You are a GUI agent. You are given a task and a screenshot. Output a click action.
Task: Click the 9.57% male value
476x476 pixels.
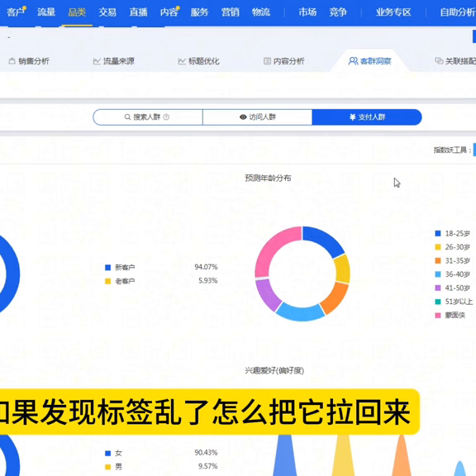[208, 466]
